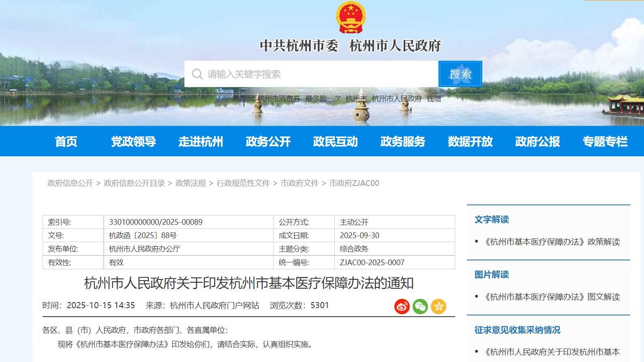Click the unified number ZJAC00-2025-0007
644x362 pixels.
tap(372, 262)
